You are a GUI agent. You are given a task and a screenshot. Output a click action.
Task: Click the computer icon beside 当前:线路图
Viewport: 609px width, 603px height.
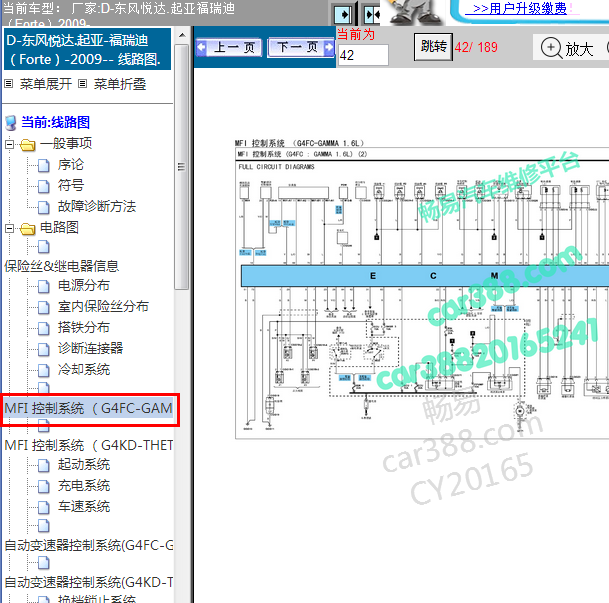click(x=11, y=123)
